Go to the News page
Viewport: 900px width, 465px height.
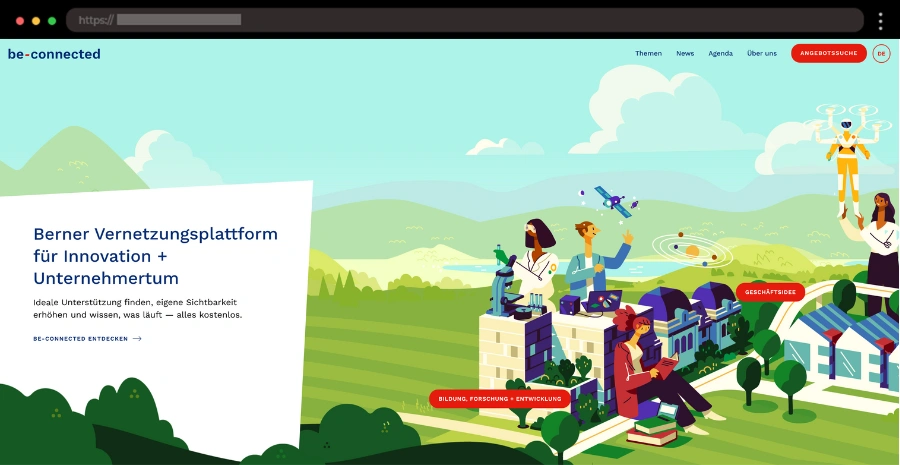(685, 54)
